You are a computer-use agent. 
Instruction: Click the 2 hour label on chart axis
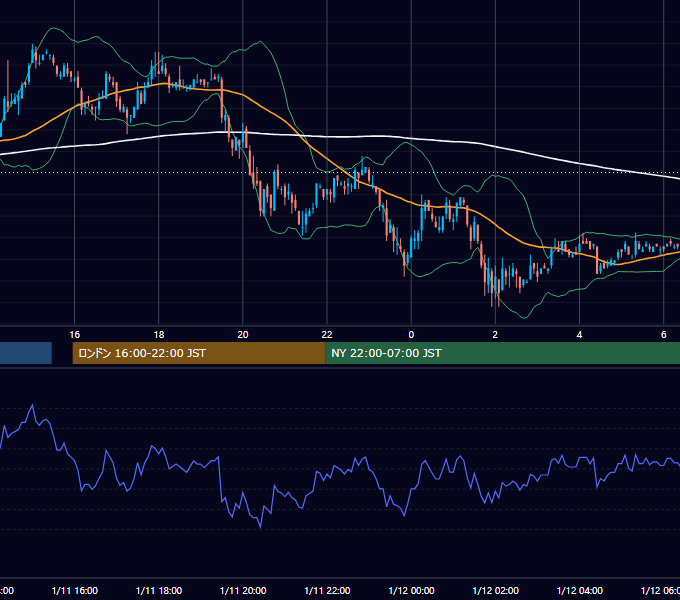[x=495, y=335]
